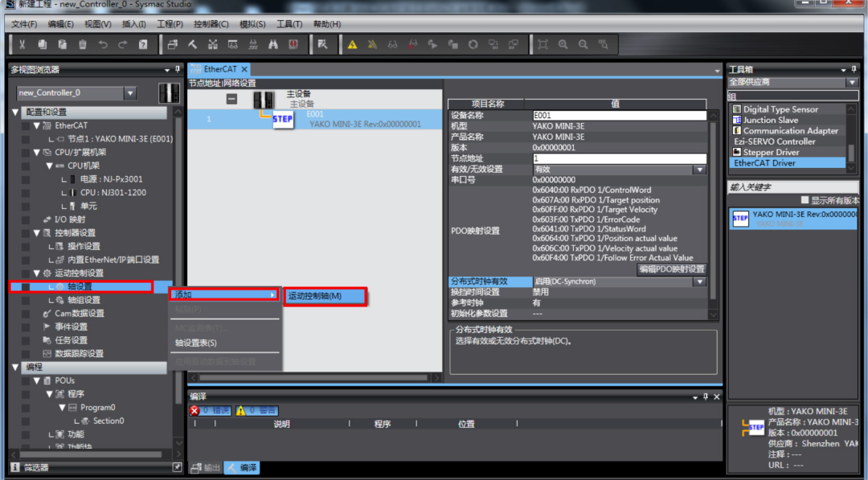Open the 工具(T) menu
868x480 pixels.
coord(289,24)
